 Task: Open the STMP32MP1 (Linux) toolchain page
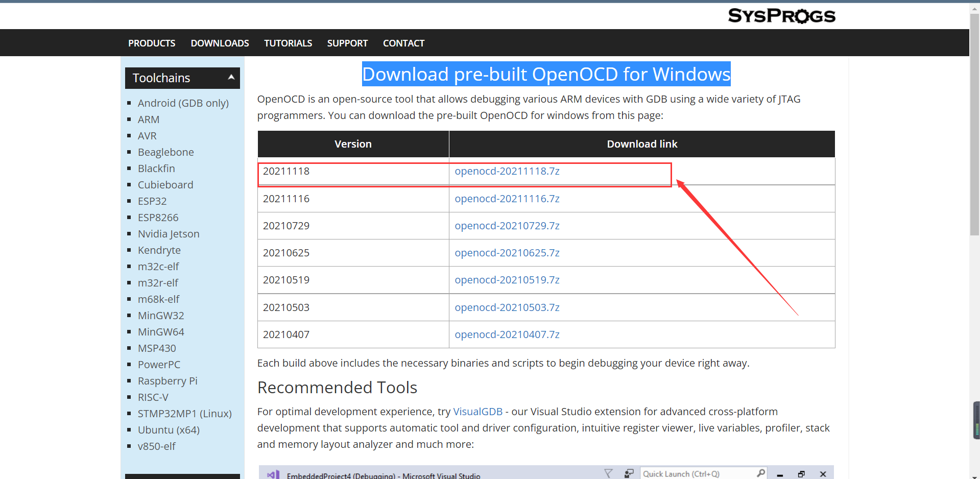coord(185,414)
